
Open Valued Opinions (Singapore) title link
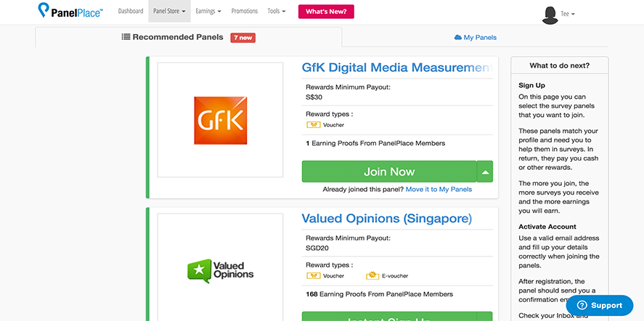[x=387, y=219]
